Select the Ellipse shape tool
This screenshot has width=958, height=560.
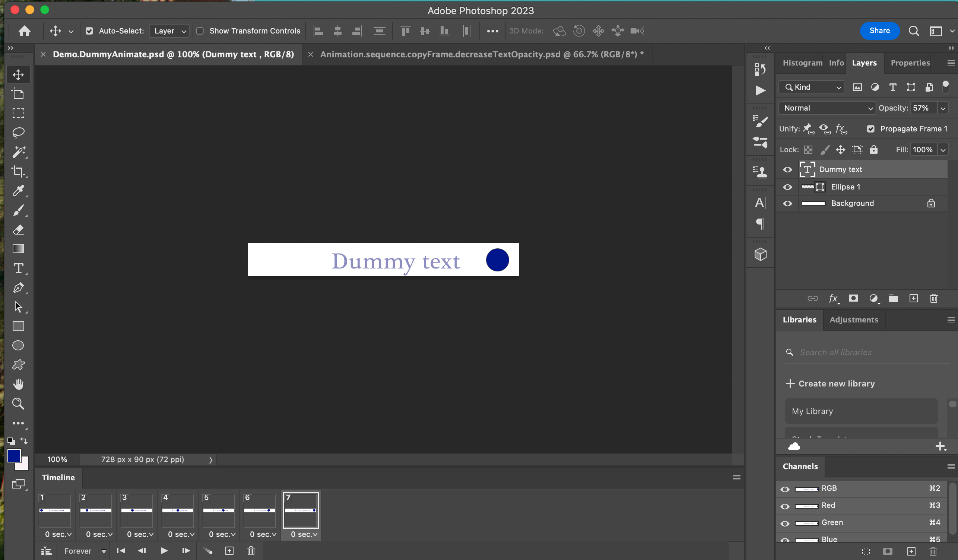pyautogui.click(x=18, y=346)
